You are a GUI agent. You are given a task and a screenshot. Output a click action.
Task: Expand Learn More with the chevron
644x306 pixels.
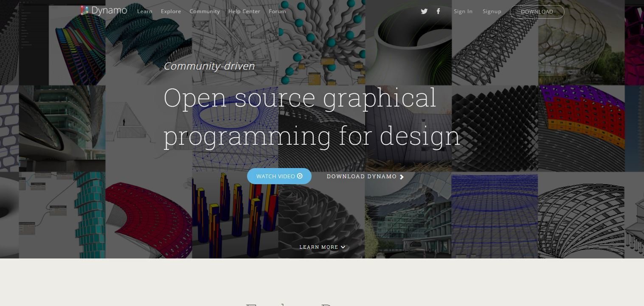[322, 247]
